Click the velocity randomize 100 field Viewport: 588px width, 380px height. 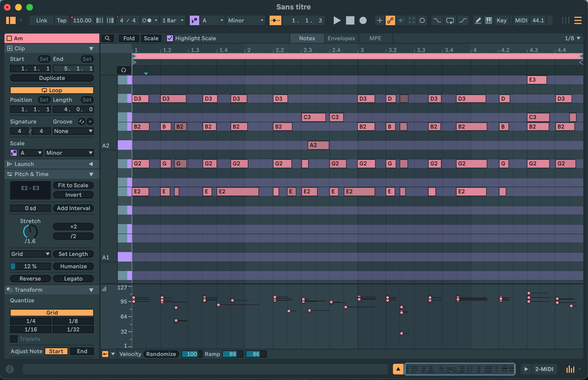tap(192, 354)
